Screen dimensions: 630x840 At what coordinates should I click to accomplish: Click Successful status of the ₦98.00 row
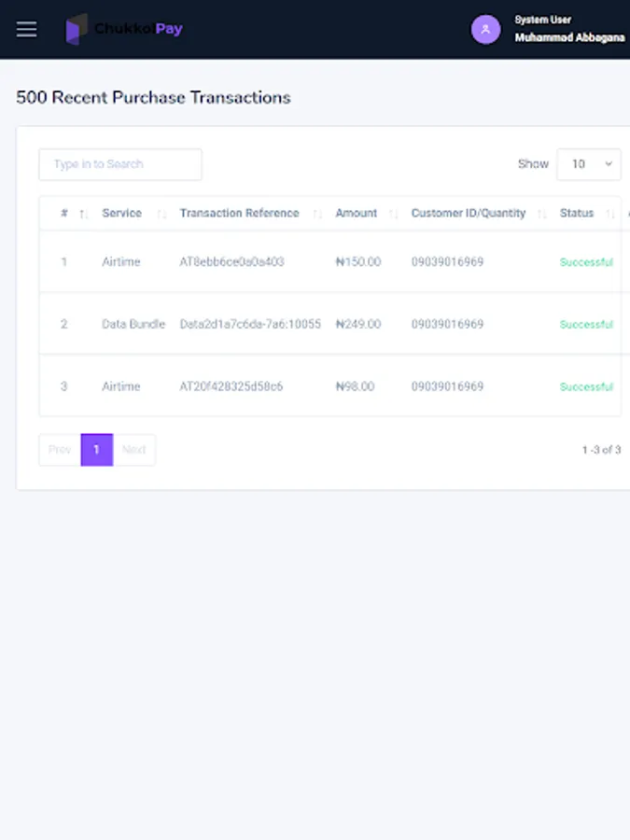click(x=586, y=386)
